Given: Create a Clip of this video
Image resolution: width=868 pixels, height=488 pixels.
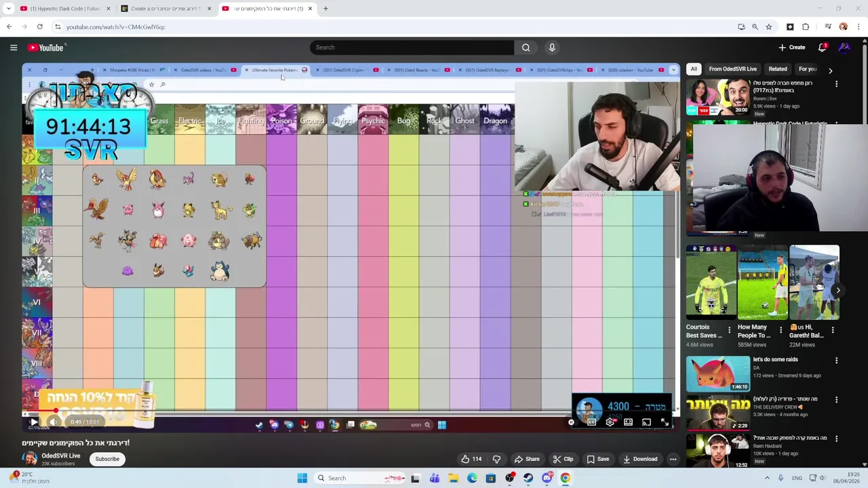Looking at the screenshot, I should tap(563, 459).
